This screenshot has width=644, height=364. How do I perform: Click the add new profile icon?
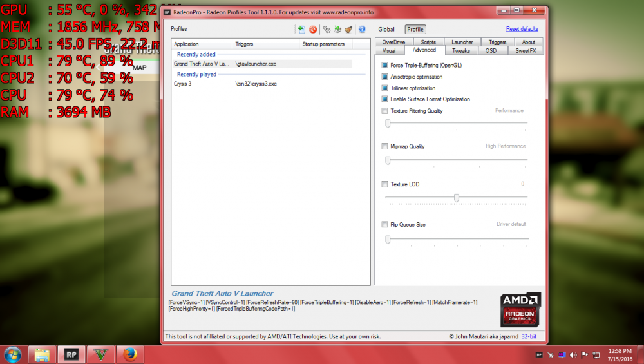pos(301,29)
